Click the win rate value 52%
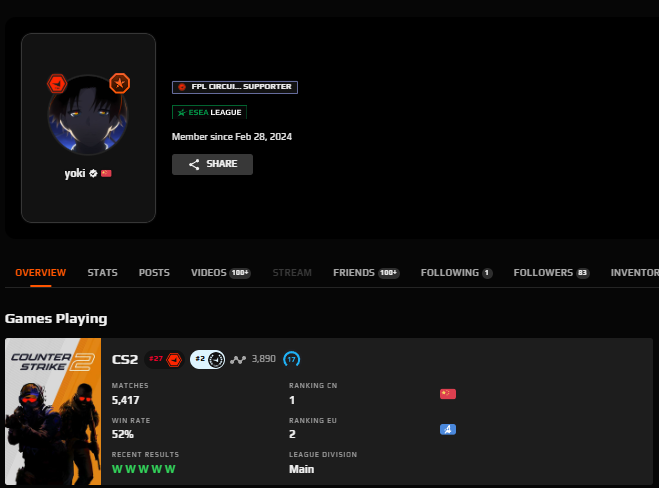This screenshot has width=659, height=488. click(123, 434)
